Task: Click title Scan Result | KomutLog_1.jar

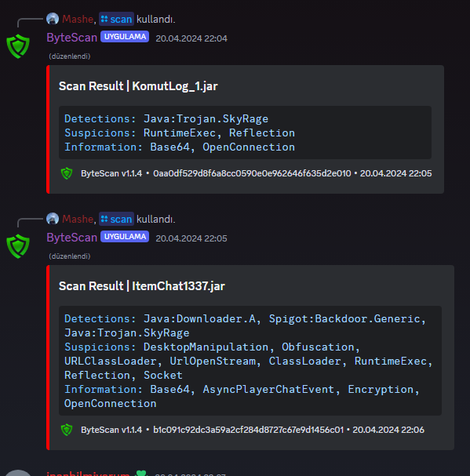Action: [138, 86]
